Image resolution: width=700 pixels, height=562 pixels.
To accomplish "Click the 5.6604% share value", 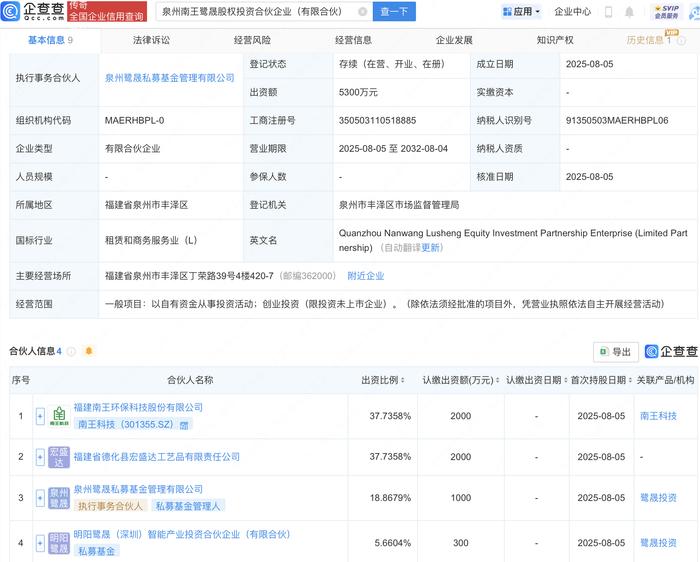I will coord(393,543).
